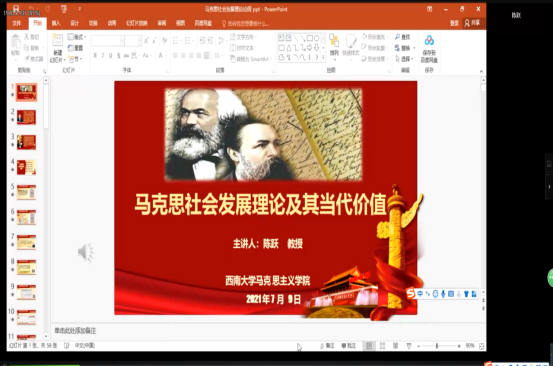Click the Sign in link
Viewport: 553px width, 366px height.
[454, 23]
